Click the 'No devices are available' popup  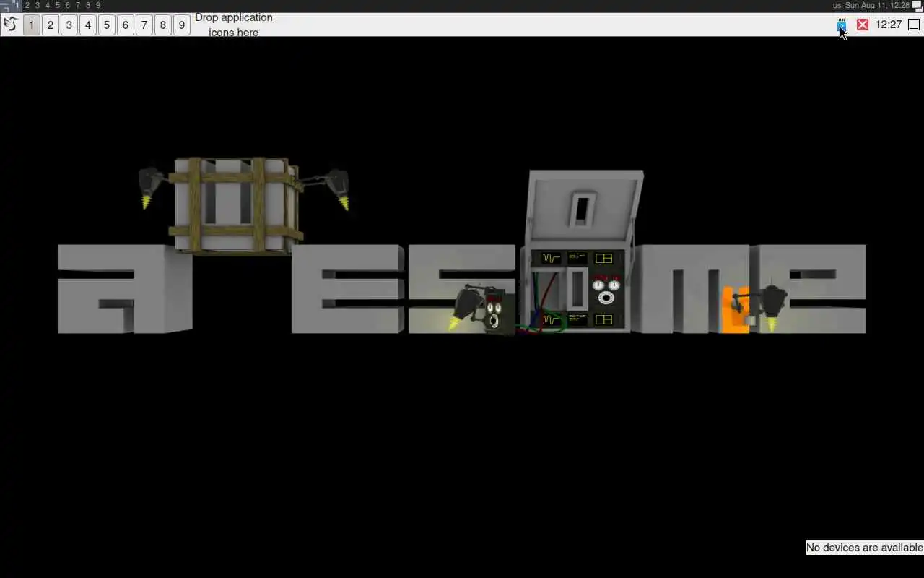[x=865, y=548]
